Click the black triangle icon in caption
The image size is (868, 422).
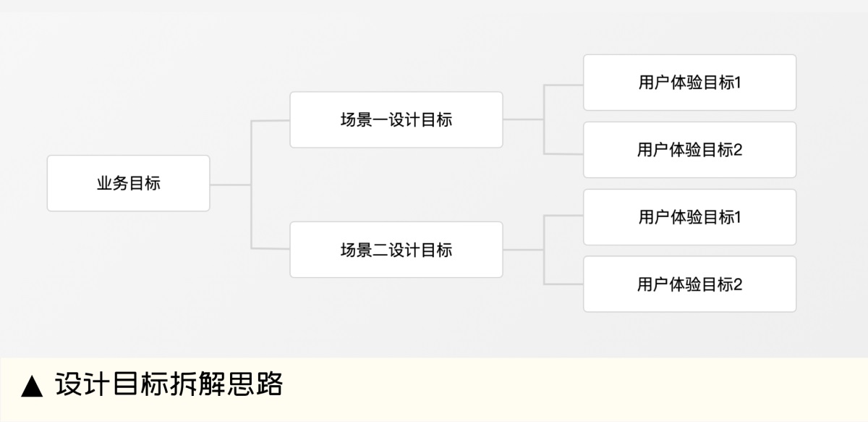pyautogui.click(x=33, y=386)
